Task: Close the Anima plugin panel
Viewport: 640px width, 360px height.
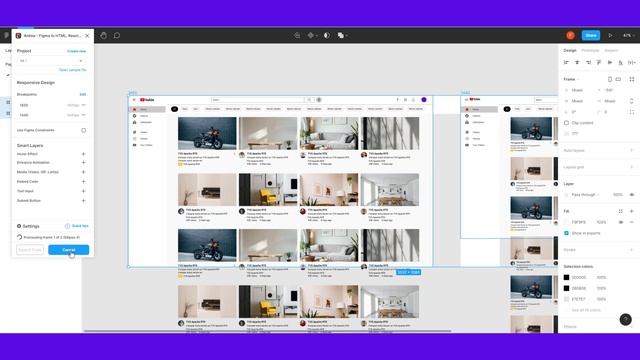Action: click(87, 36)
